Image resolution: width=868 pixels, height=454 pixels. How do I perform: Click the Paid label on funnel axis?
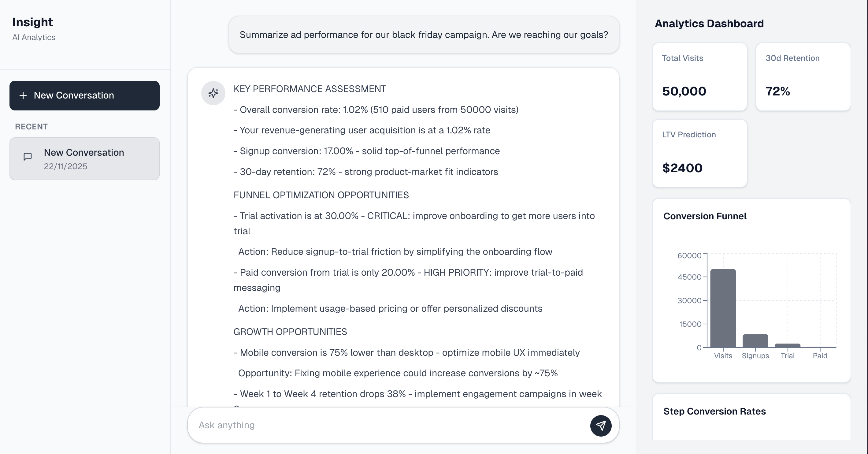(820, 356)
